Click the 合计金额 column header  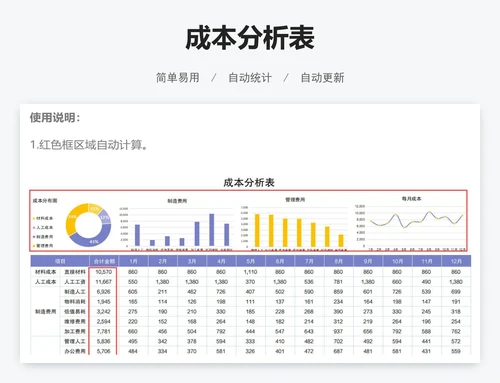coord(104,261)
